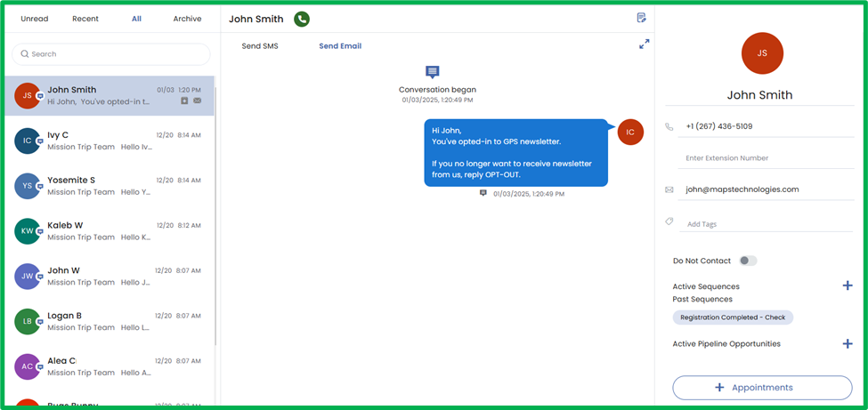
Task: Click the blue opted-in message bubble
Action: point(516,153)
